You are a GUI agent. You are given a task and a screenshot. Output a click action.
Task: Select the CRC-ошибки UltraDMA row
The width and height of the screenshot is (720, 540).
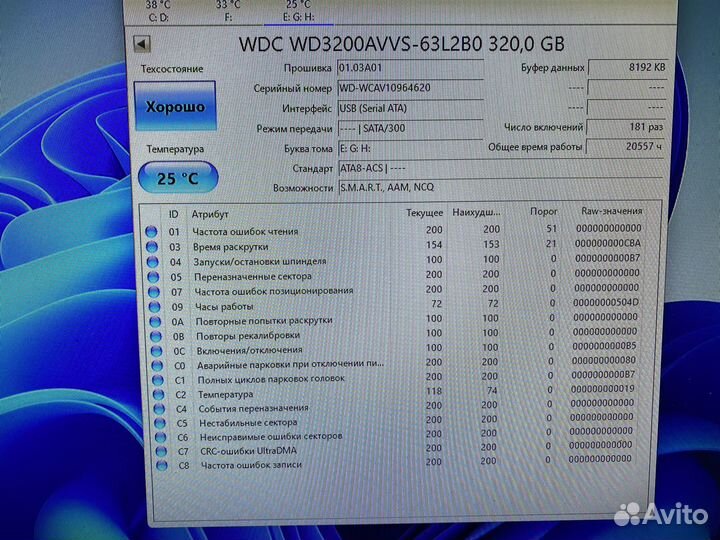tap(395, 449)
